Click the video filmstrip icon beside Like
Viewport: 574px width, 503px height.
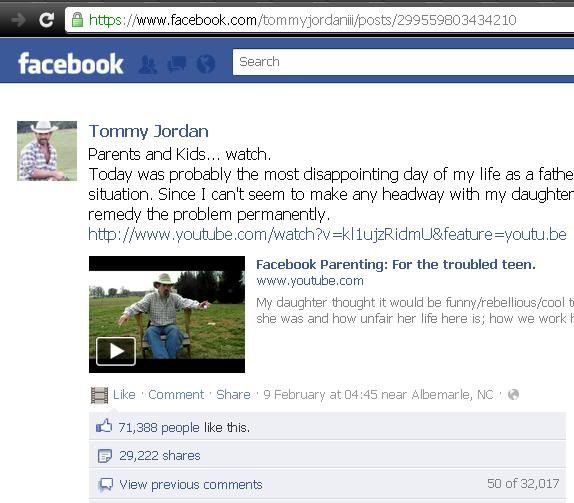point(99,395)
